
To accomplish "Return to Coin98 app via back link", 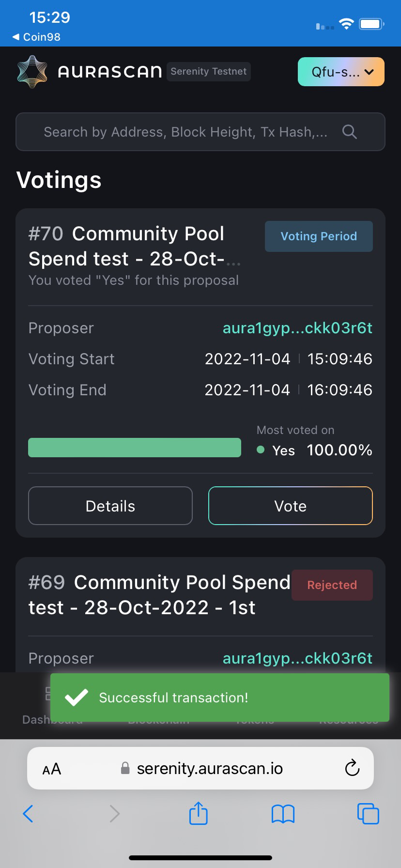I will [x=37, y=37].
